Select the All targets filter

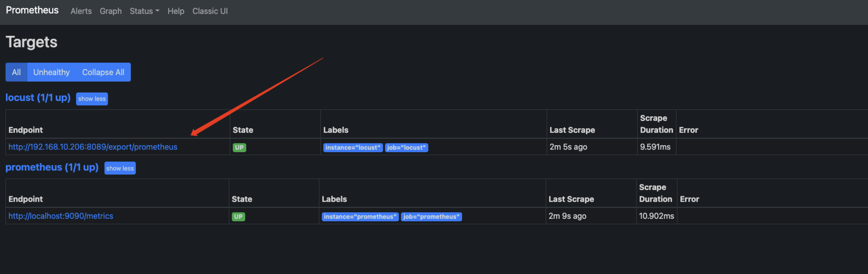(16, 72)
